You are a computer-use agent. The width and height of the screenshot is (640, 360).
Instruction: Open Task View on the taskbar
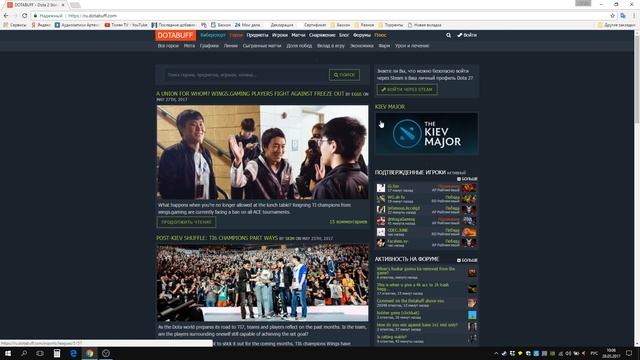point(40,353)
